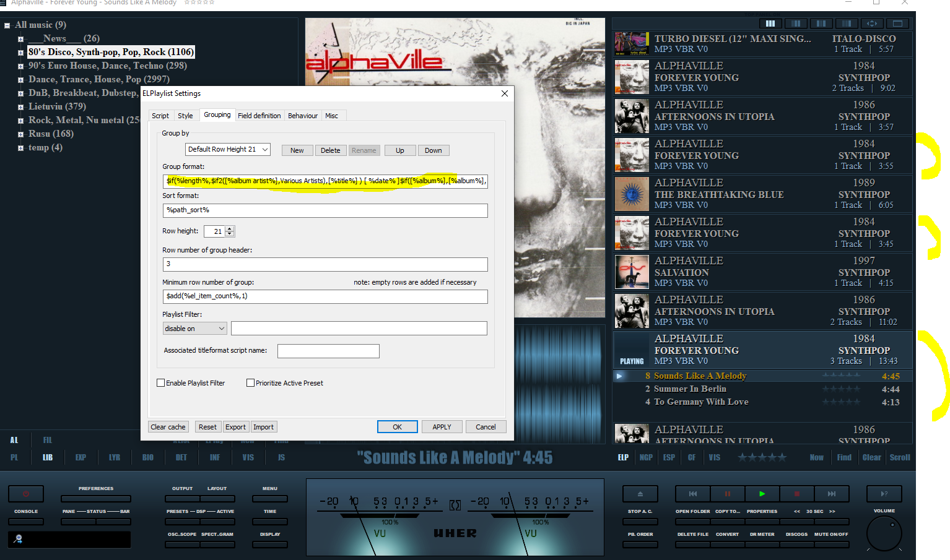Click the button under OPEN FOLDER
950x560 pixels.
click(x=693, y=522)
